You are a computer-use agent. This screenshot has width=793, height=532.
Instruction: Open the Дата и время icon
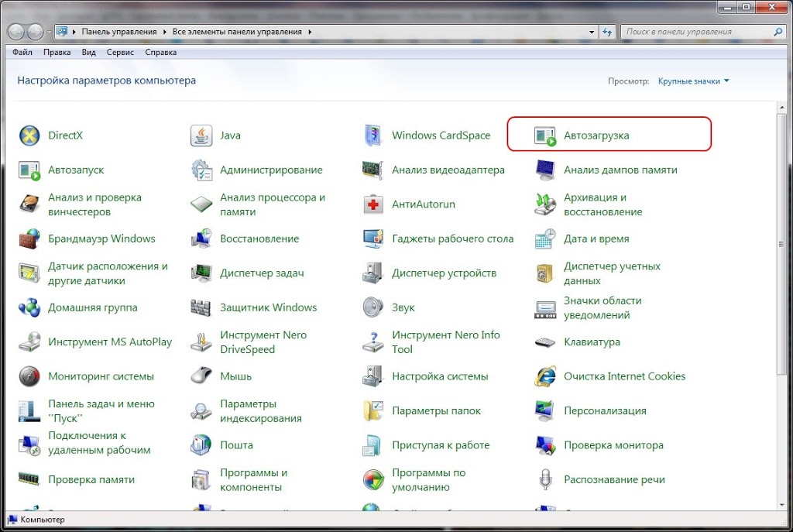(545, 239)
